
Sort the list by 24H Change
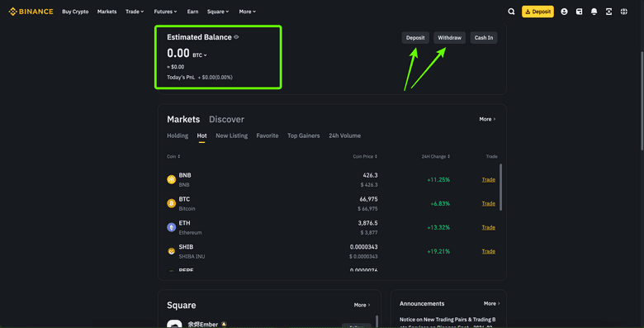click(x=435, y=156)
